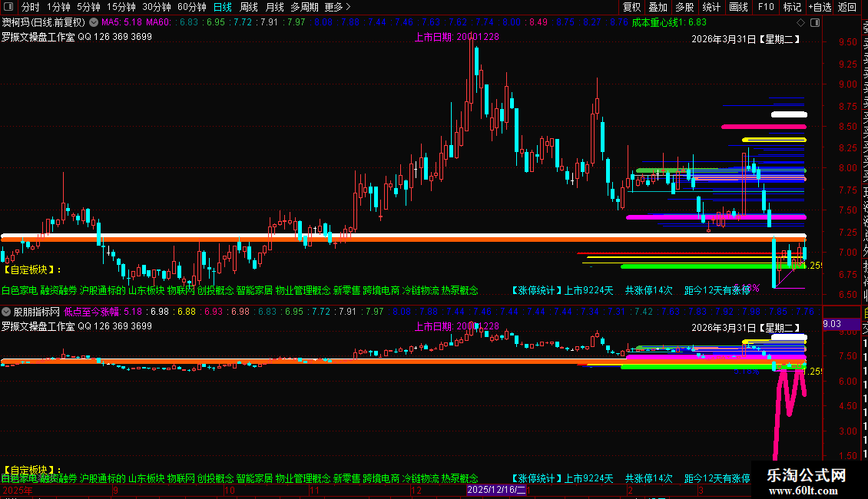
Task: Click the 物联网 sector tag in main chart
Action: [181, 290]
